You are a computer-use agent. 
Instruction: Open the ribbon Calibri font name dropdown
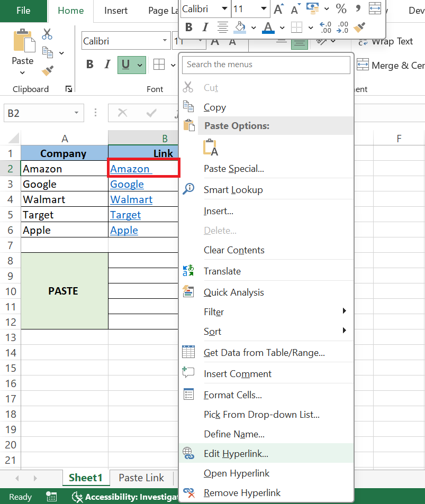coord(165,41)
